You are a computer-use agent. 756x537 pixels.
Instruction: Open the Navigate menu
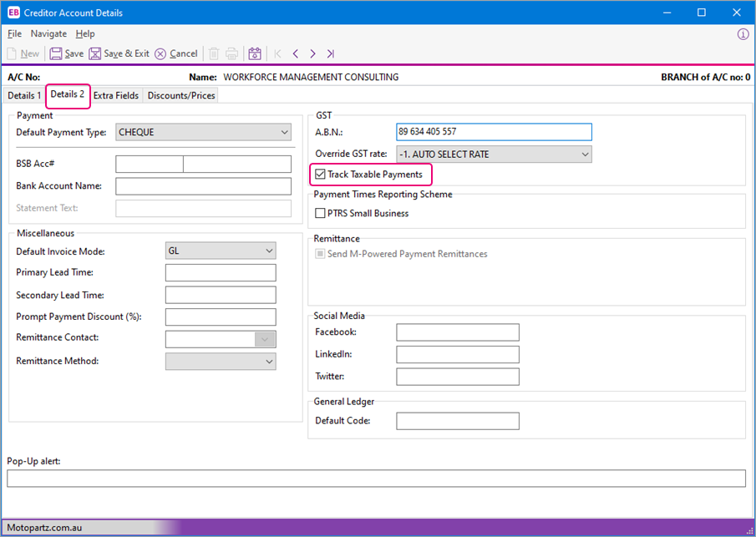(48, 34)
